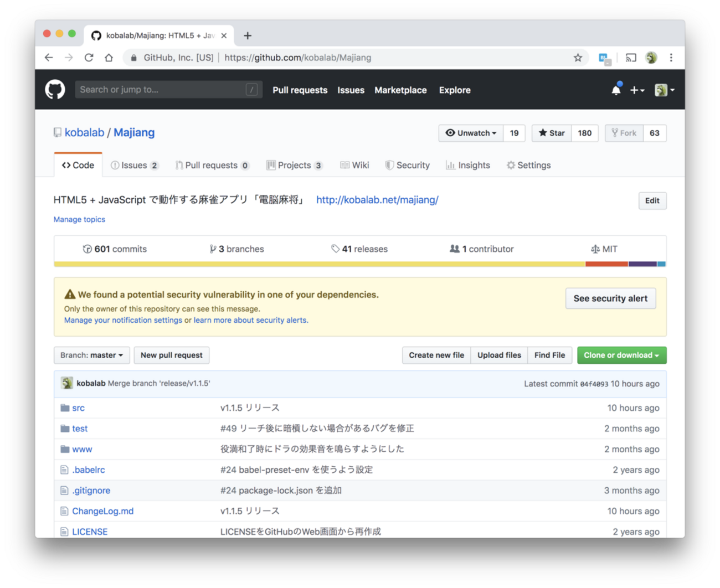Bookmark page with the star icon
The width and height of the screenshot is (720, 588).
pos(578,58)
